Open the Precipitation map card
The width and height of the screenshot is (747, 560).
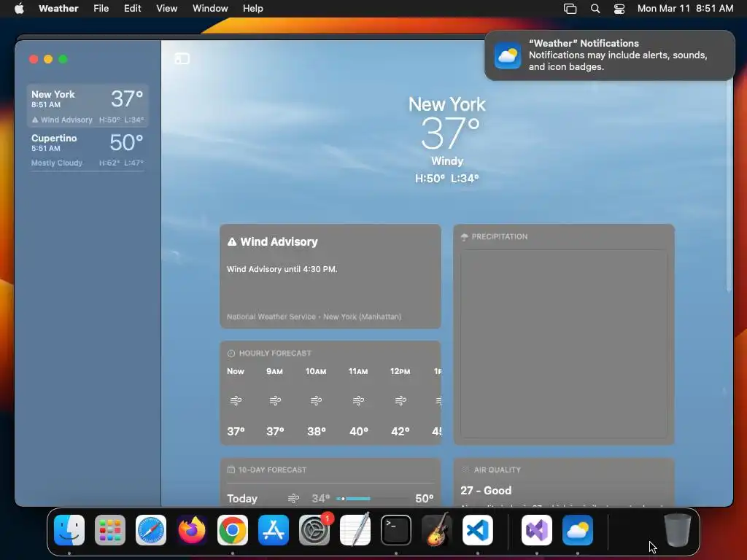point(564,334)
